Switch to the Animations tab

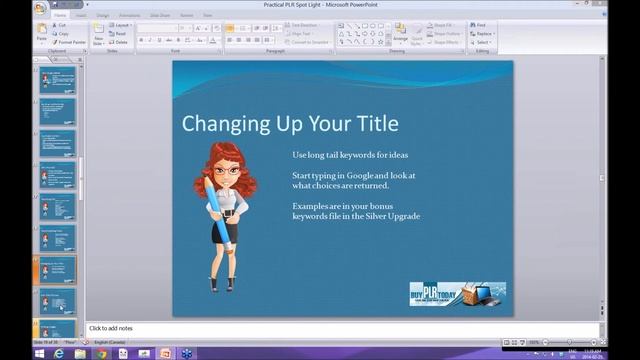[x=130, y=15]
